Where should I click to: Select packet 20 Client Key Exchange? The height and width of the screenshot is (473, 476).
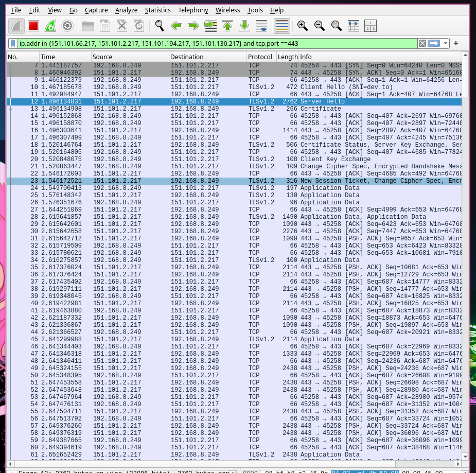234,159
